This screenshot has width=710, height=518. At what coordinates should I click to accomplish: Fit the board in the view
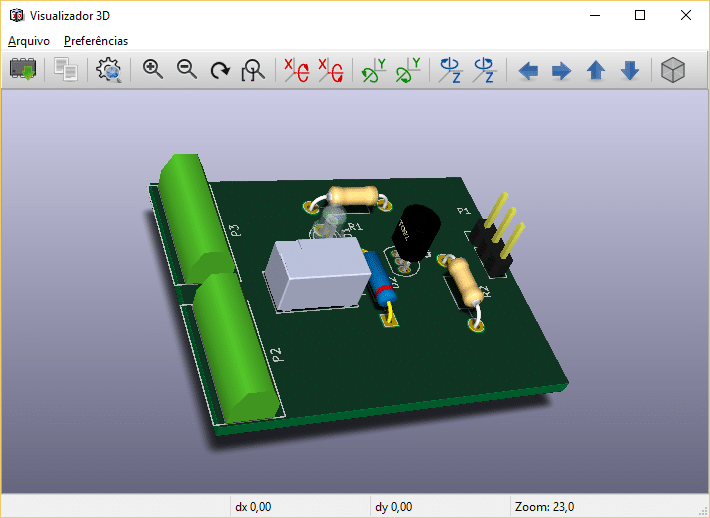(254, 70)
